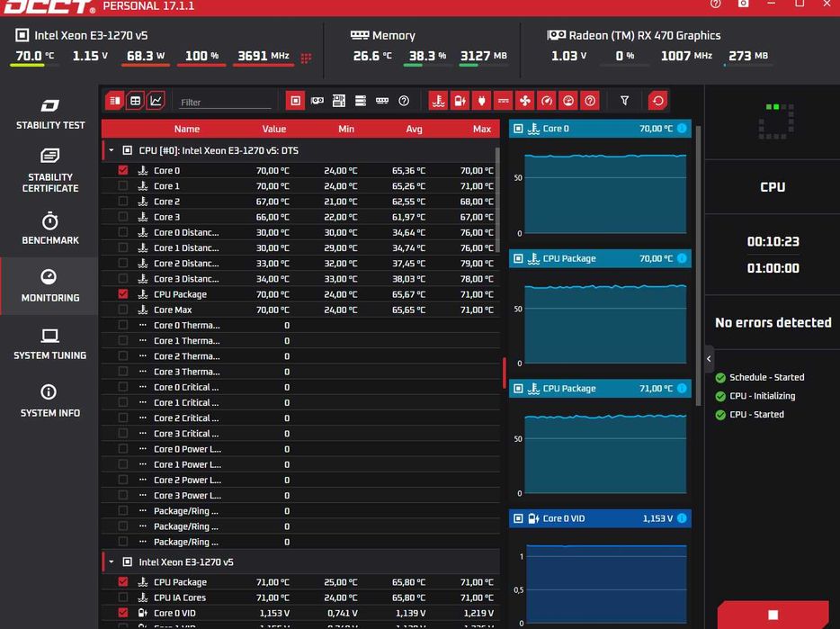The image size is (840, 629).
Task: Open the System Tuning section
Action: 49,344
